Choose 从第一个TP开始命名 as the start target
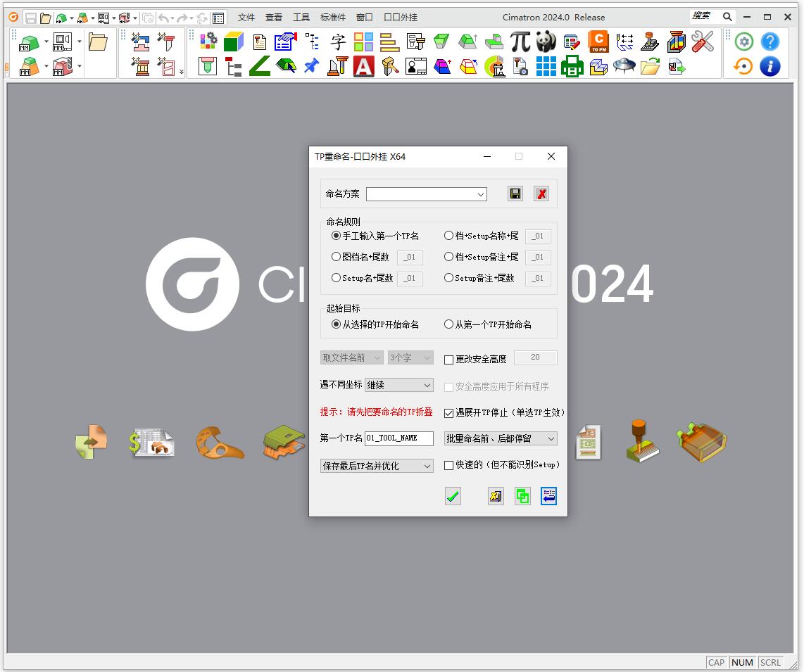The image size is (804, 672). [449, 325]
